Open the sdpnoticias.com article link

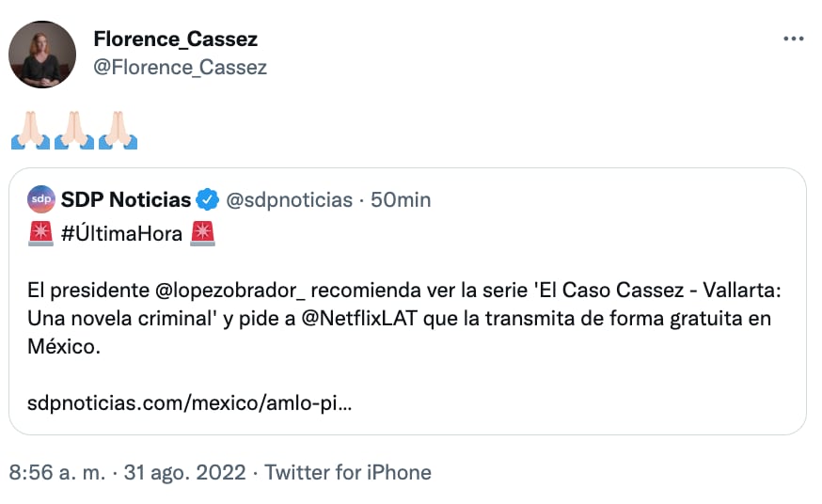coord(191,403)
